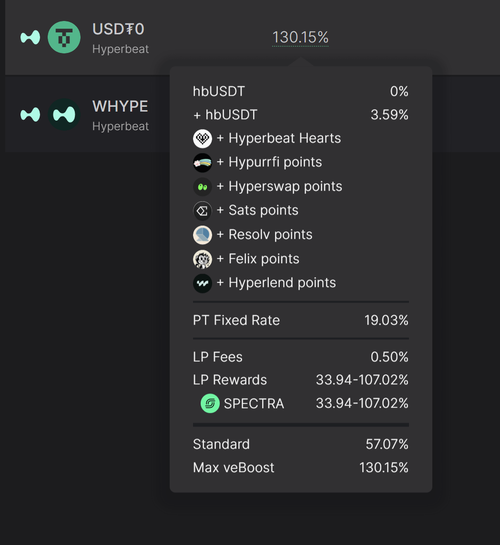The height and width of the screenshot is (545, 500).
Task: Click the Resolv points icon
Action: [x=202, y=235]
